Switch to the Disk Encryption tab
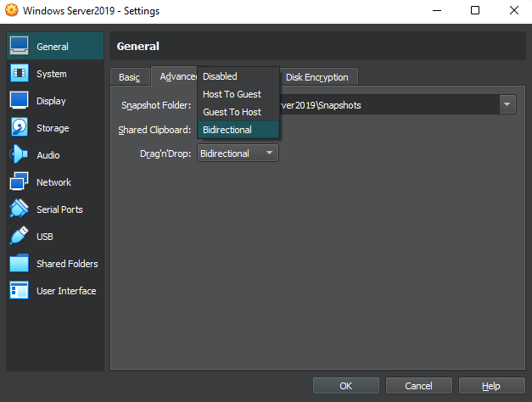Image resolution: width=532 pixels, height=402 pixels. click(316, 77)
